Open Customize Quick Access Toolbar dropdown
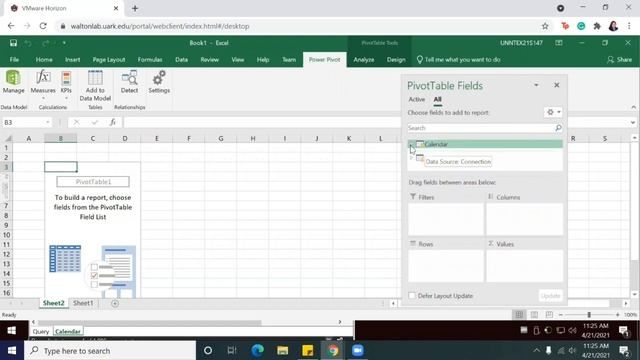 click(x=64, y=43)
